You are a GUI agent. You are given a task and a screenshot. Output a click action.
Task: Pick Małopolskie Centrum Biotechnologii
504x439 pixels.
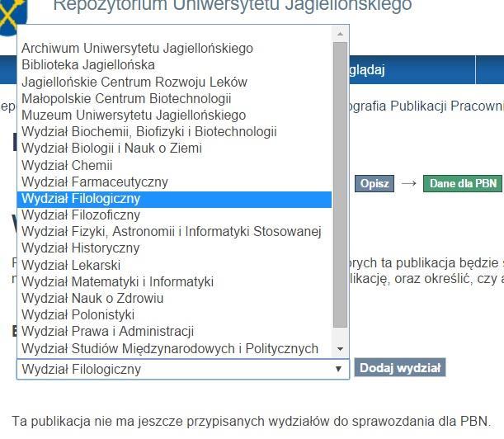click(x=174, y=98)
